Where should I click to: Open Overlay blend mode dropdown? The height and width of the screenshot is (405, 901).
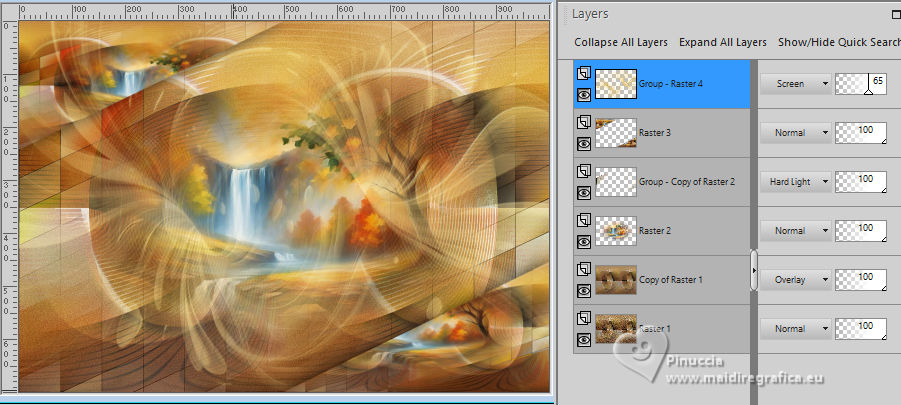pyautogui.click(x=796, y=280)
